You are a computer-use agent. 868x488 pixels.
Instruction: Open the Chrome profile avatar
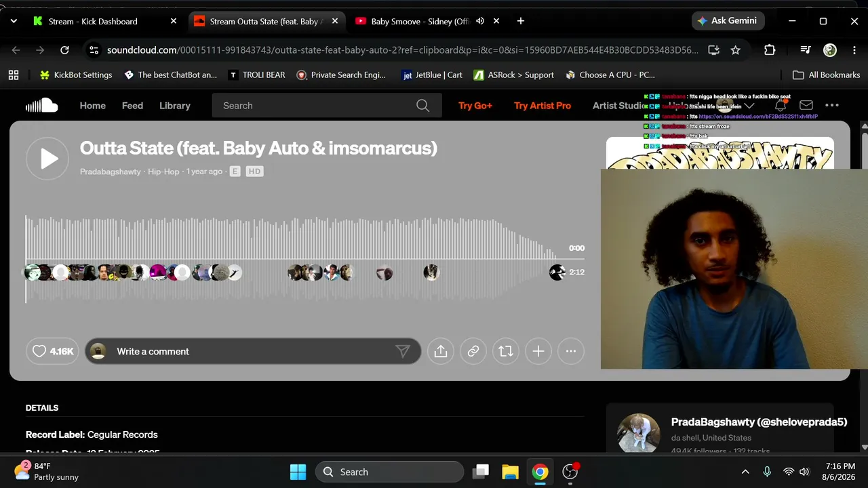coord(829,50)
